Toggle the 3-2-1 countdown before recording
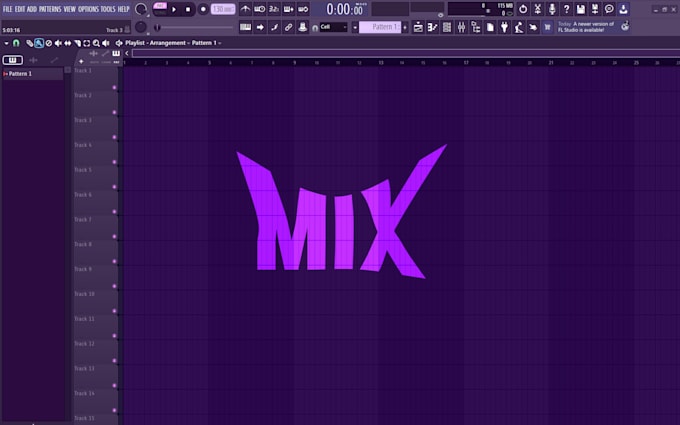 coord(274,9)
